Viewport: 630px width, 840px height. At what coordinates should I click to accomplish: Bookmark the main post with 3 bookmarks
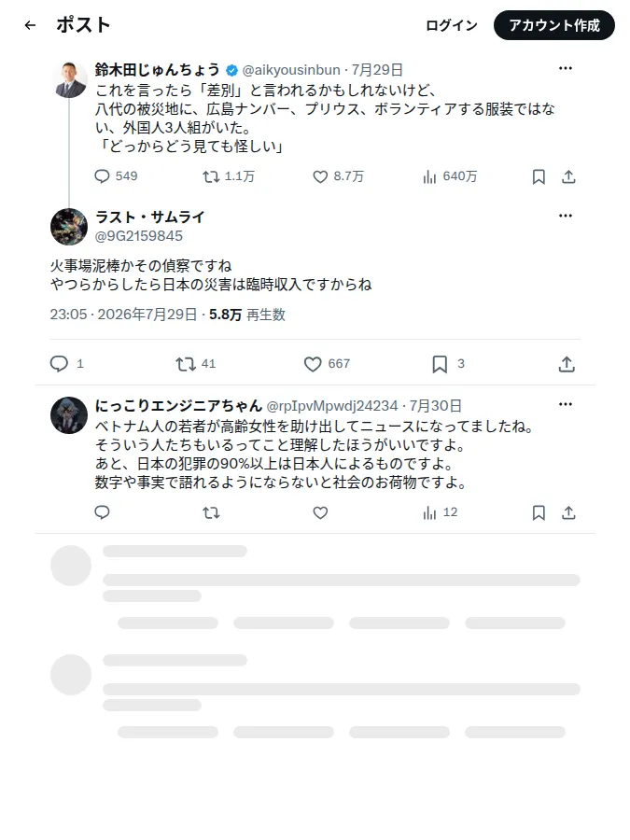coord(440,364)
